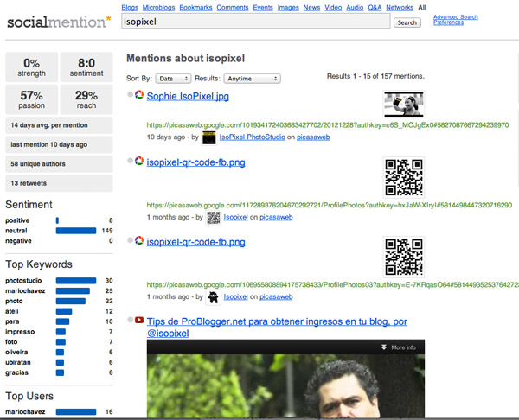Open IsoPixel PhotoStudio author link
This screenshot has width=519, height=420.
252,137
